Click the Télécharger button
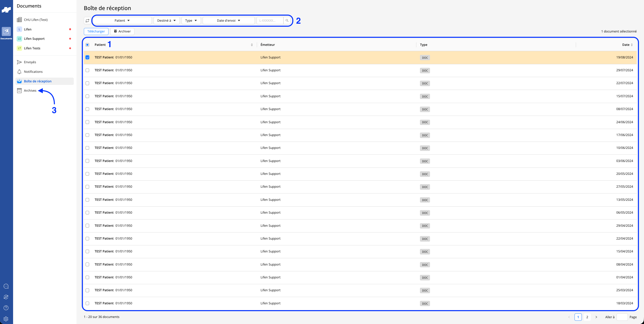 (96, 31)
